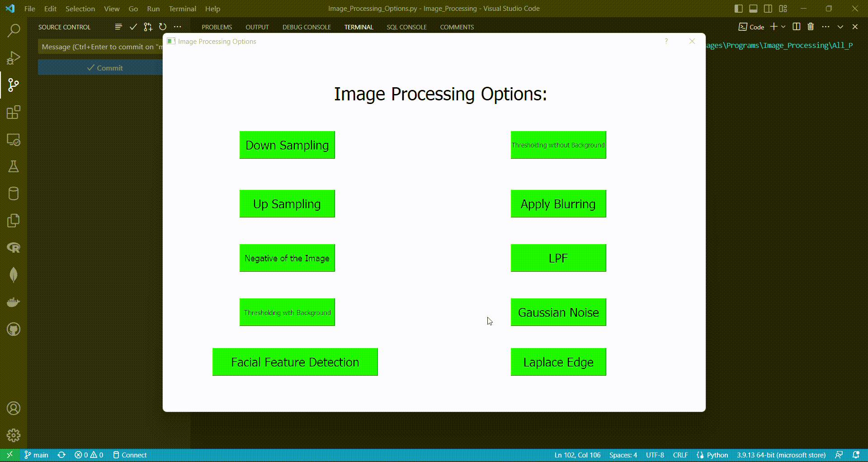Open the Search view
Viewport: 868px width, 462px height.
coord(13,30)
